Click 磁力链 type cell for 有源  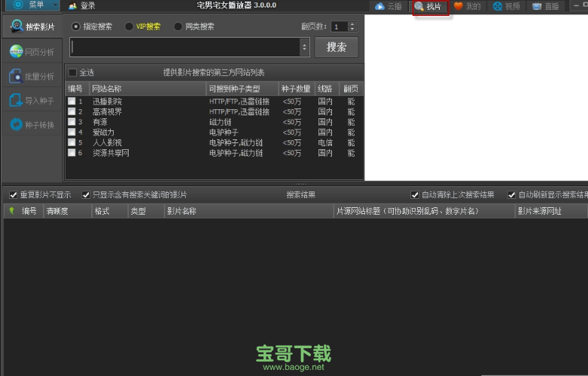coord(221,122)
